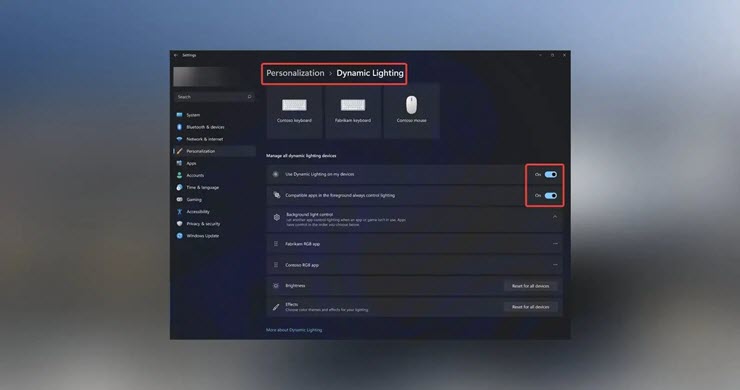Click the back arrow in title bar

[176, 55]
